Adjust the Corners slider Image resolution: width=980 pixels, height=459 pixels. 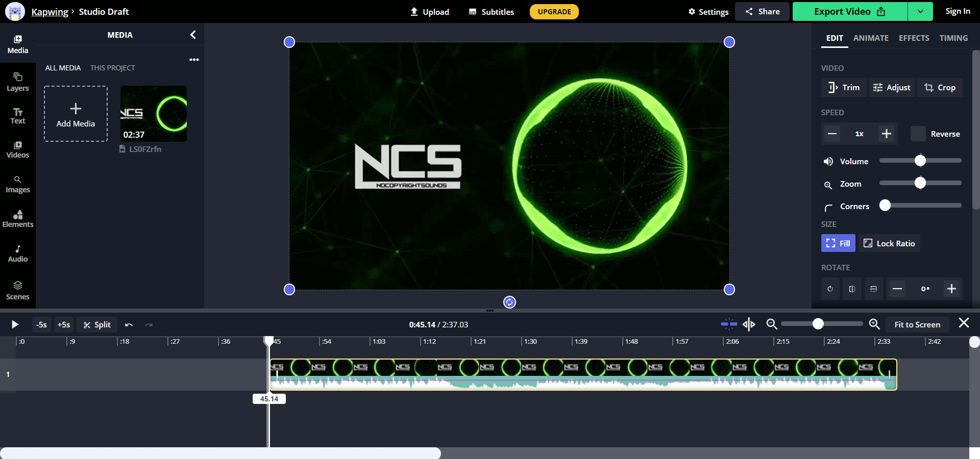[920, 205]
